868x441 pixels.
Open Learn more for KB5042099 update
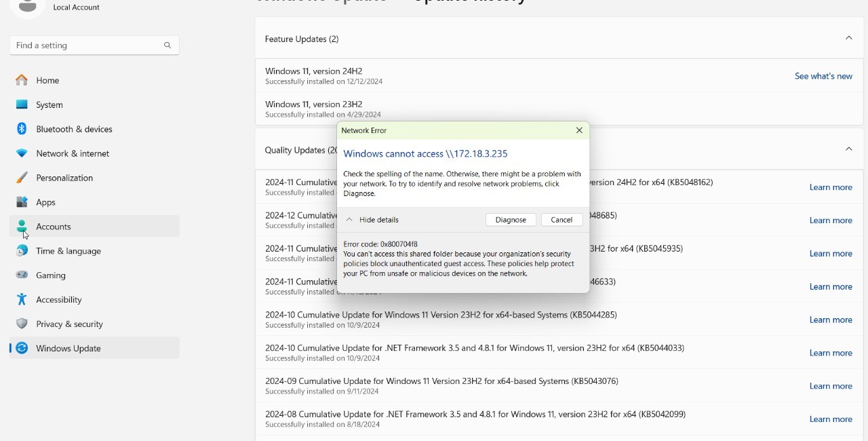[x=831, y=419]
